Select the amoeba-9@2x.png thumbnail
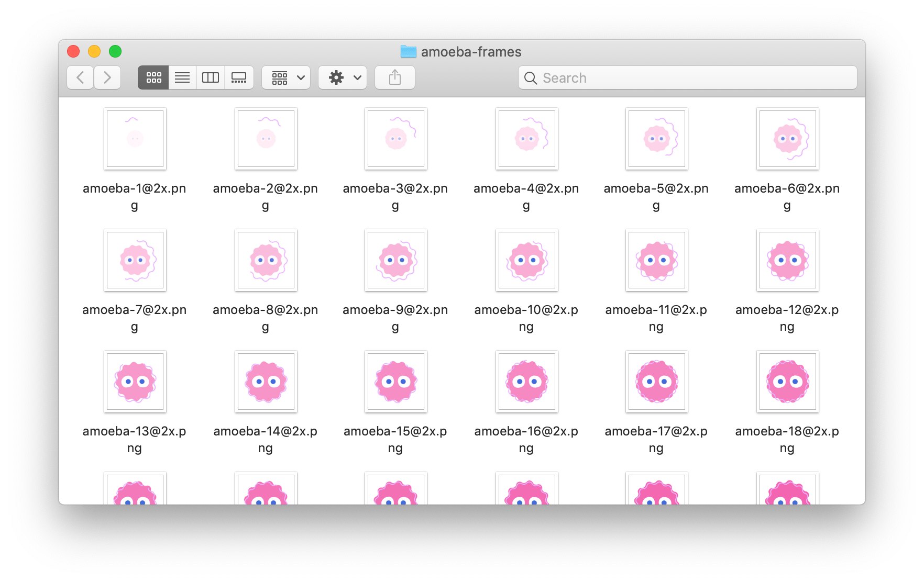924x582 pixels. point(396,260)
